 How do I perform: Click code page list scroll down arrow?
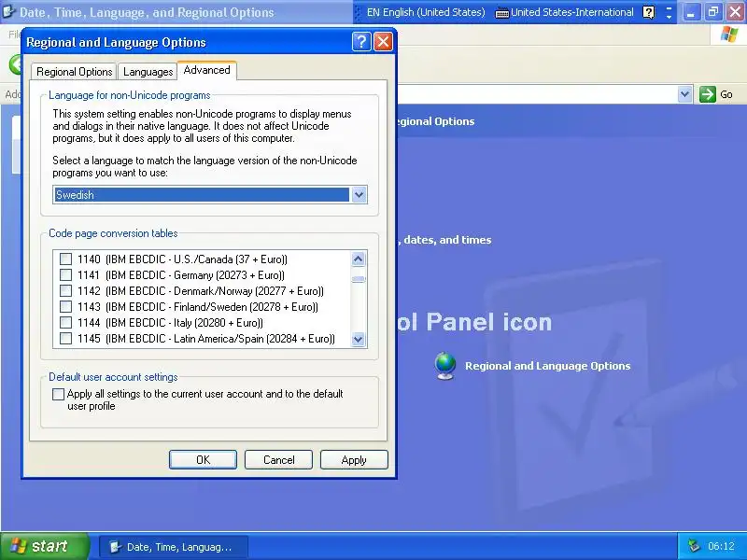coord(359,339)
